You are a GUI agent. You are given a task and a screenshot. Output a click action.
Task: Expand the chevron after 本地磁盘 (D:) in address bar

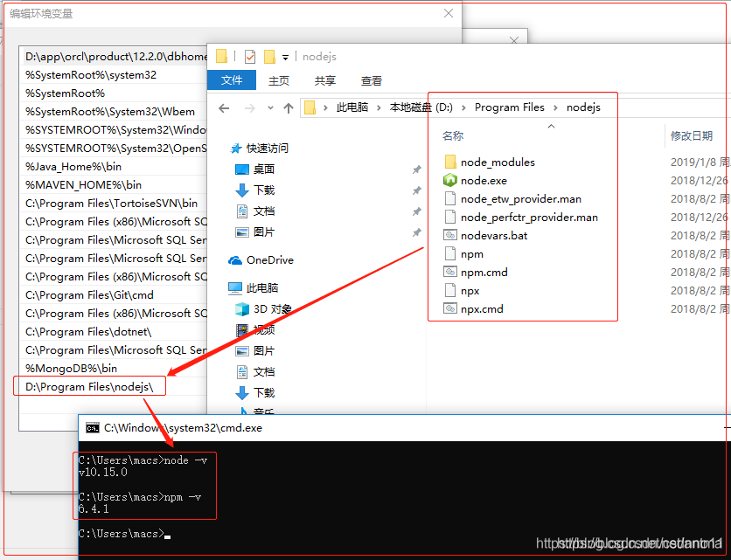(x=463, y=107)
